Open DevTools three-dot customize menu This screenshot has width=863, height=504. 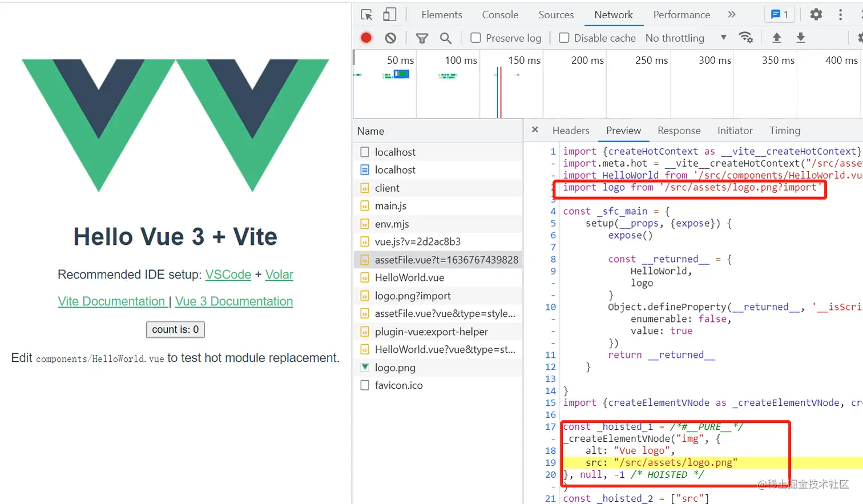pyautogui.click(x=840, y=15)
